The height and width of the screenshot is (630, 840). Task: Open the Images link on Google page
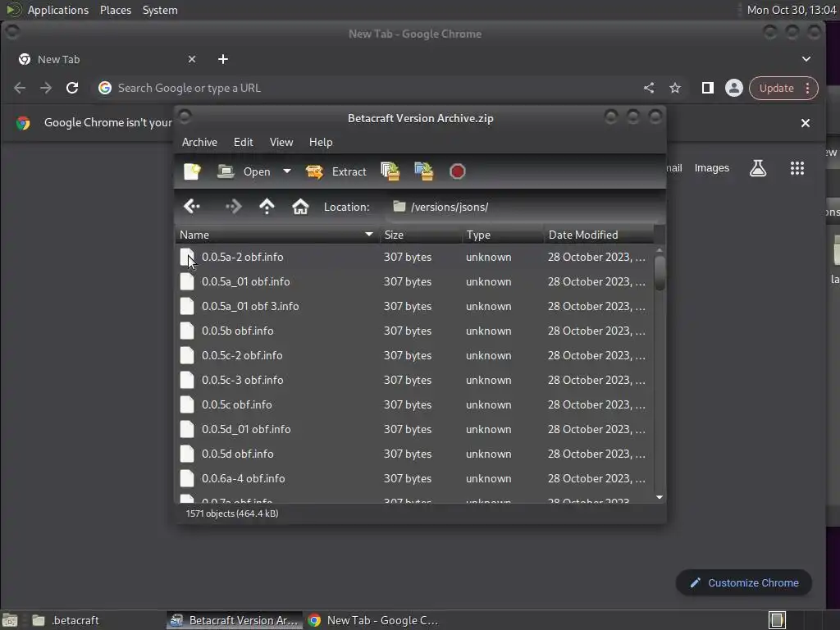tap(711, 168)
